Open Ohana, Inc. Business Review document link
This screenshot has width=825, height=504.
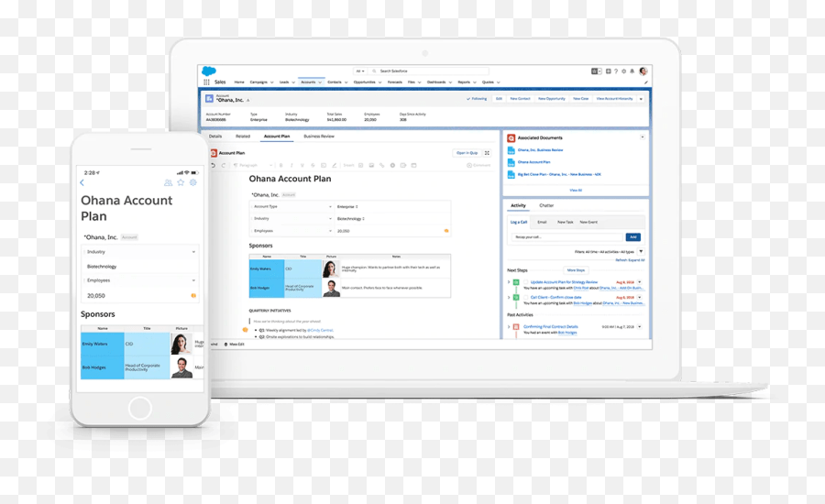(x=540, y=150)
